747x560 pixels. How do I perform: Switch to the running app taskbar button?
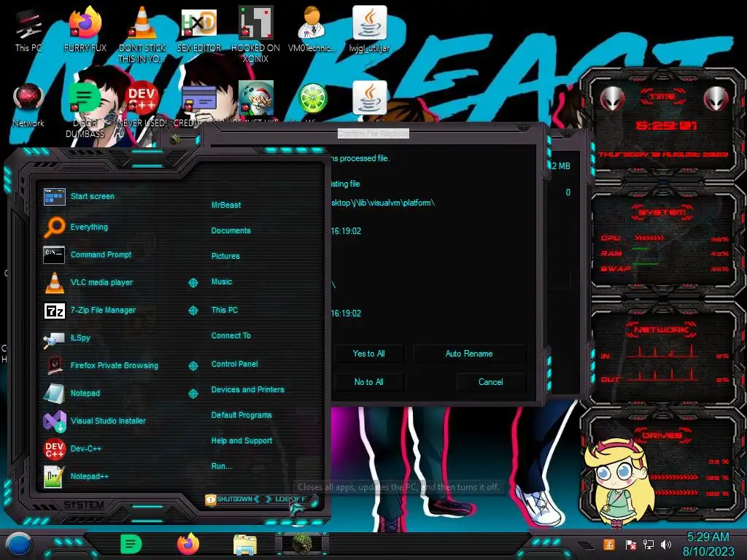pos(302,544)
